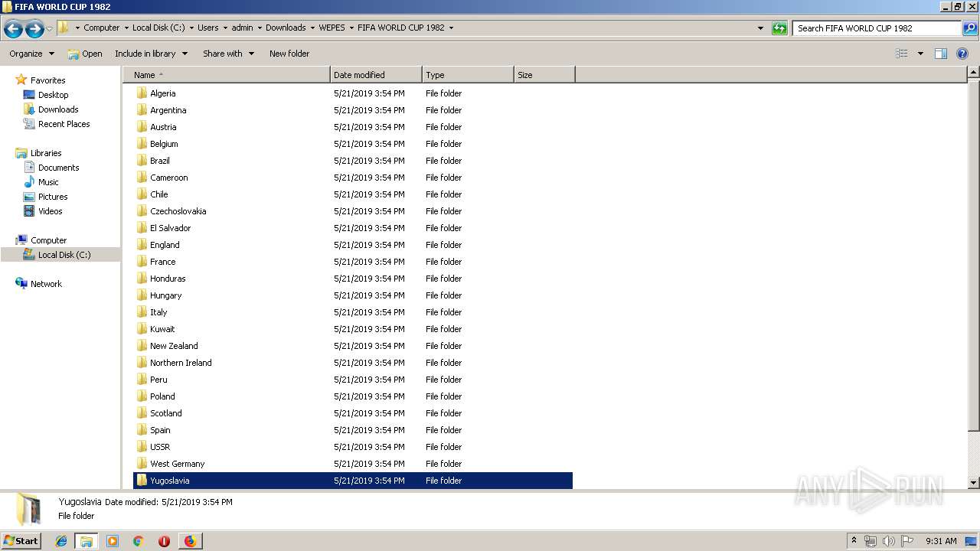Select the Algeria folder icon

[x=142, y=93]
